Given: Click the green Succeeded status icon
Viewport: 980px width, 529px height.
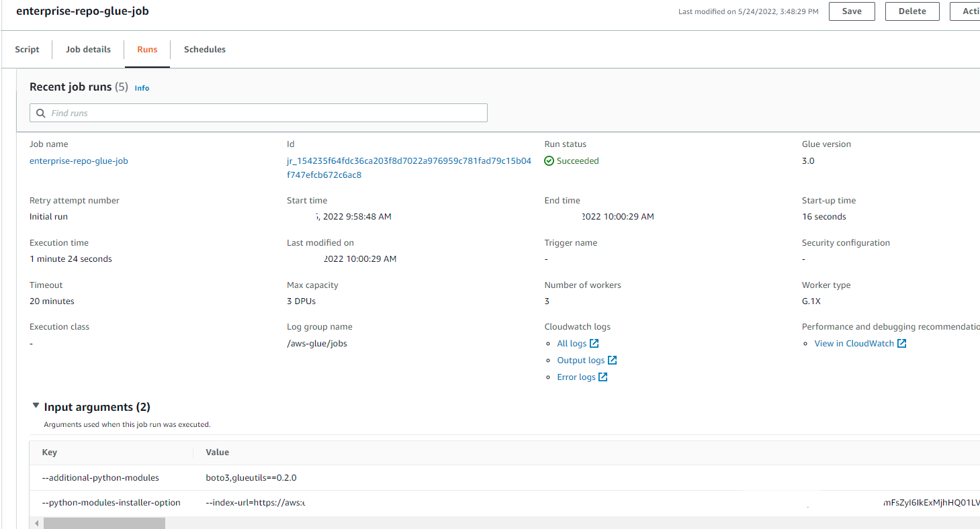Looking at the screenshot, I should [549, 161].
